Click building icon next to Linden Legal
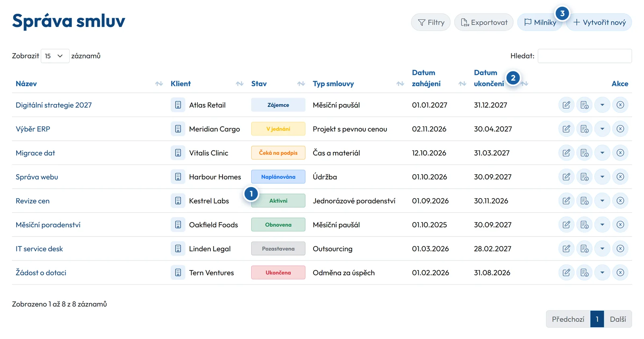 click(178, 249)
